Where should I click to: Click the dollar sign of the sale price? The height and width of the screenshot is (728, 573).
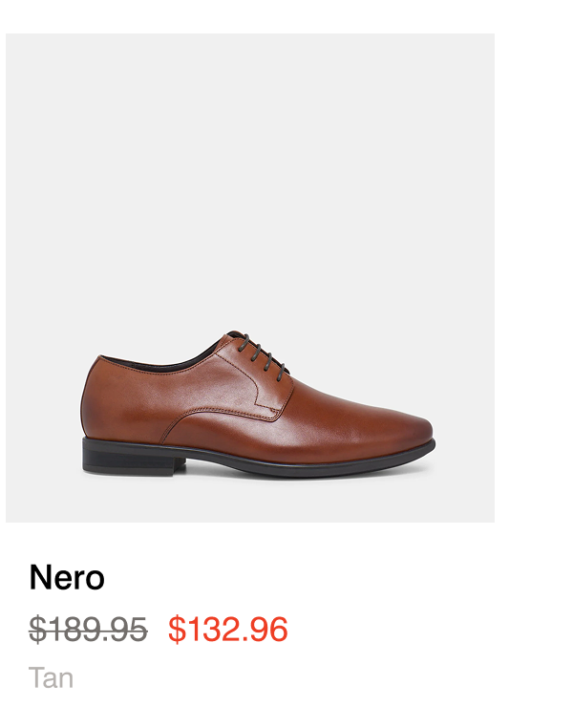[x=177, y=630]
